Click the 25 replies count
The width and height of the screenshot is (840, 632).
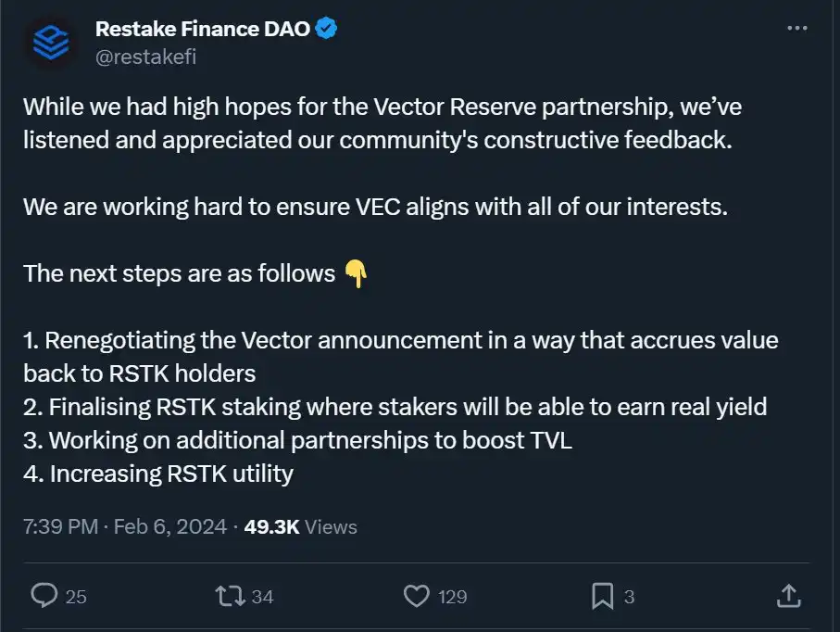point(76,597)
